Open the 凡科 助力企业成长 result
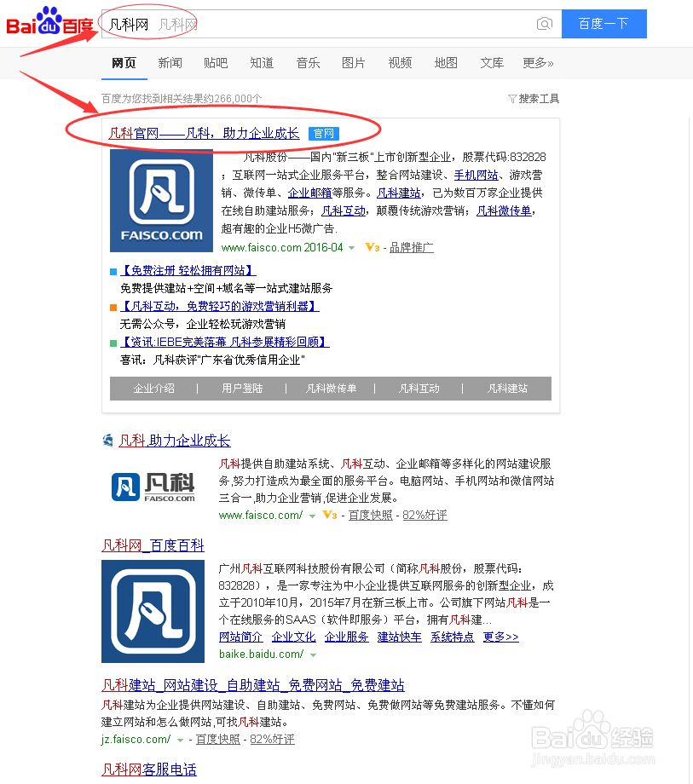 coord(175,441)
